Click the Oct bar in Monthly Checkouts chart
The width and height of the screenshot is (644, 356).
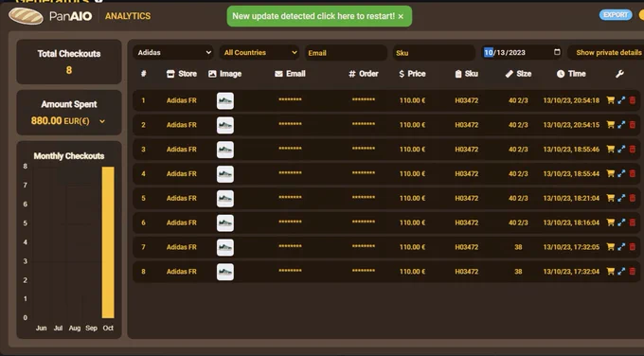pos(108,242)
